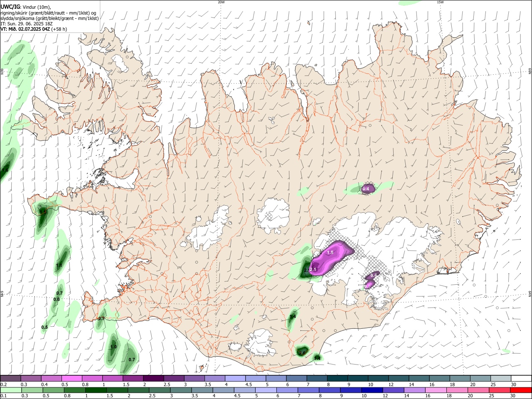Image resolution: width=532 pixels, height=399 pixels.
Task: Click the navy blue rain swatch labeled 10
Action: click(x=372, y=390)
